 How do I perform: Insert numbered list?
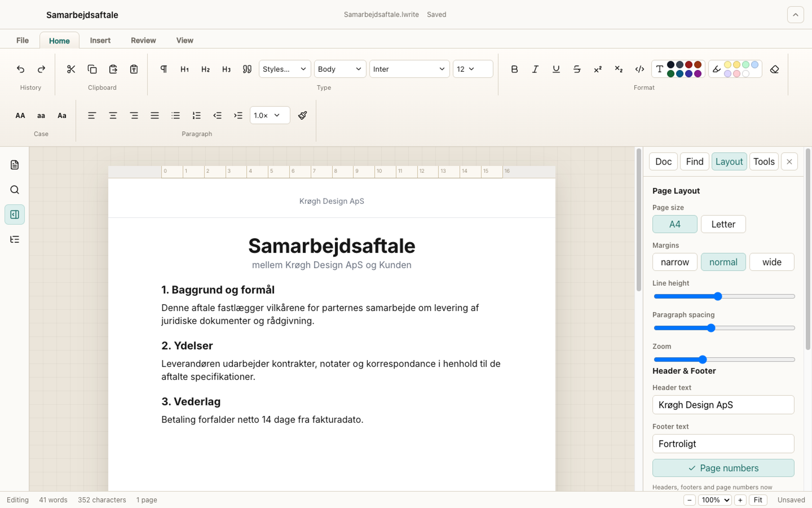197,116
